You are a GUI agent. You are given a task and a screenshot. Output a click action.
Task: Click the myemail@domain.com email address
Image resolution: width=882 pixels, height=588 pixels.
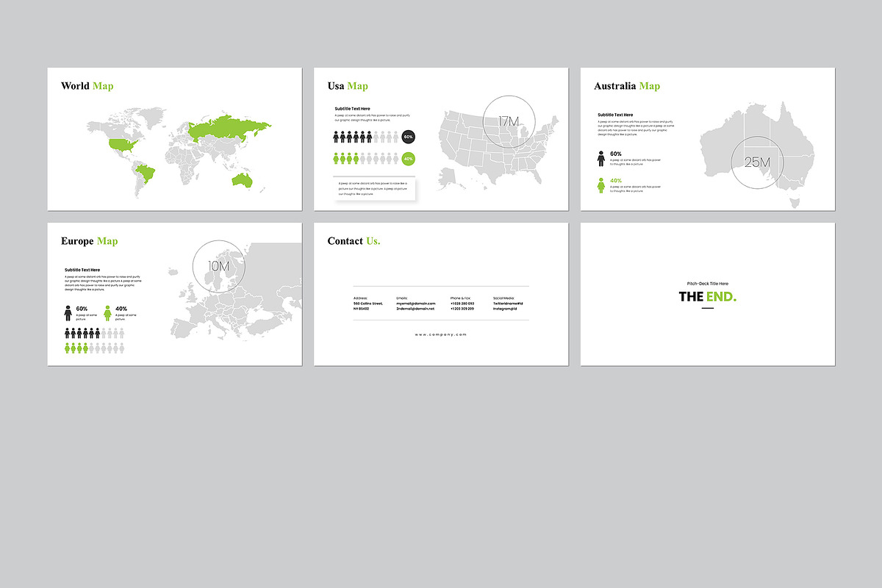click(416, 304)
